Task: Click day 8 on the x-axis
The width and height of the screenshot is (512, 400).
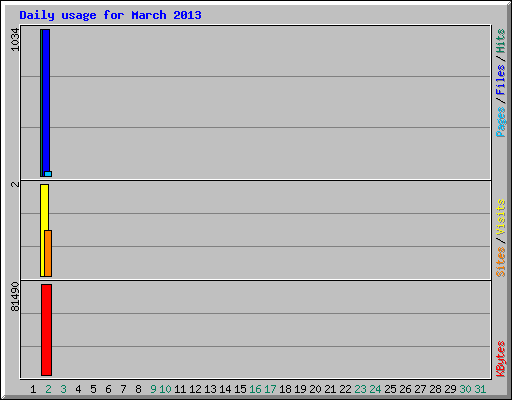Action: [138, 389]
